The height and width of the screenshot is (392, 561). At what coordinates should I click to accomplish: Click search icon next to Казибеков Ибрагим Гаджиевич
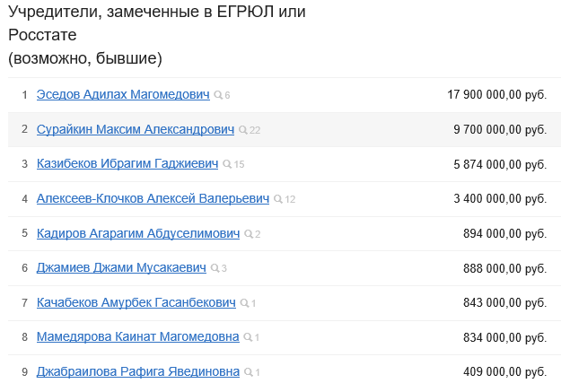tap(227, 164)
